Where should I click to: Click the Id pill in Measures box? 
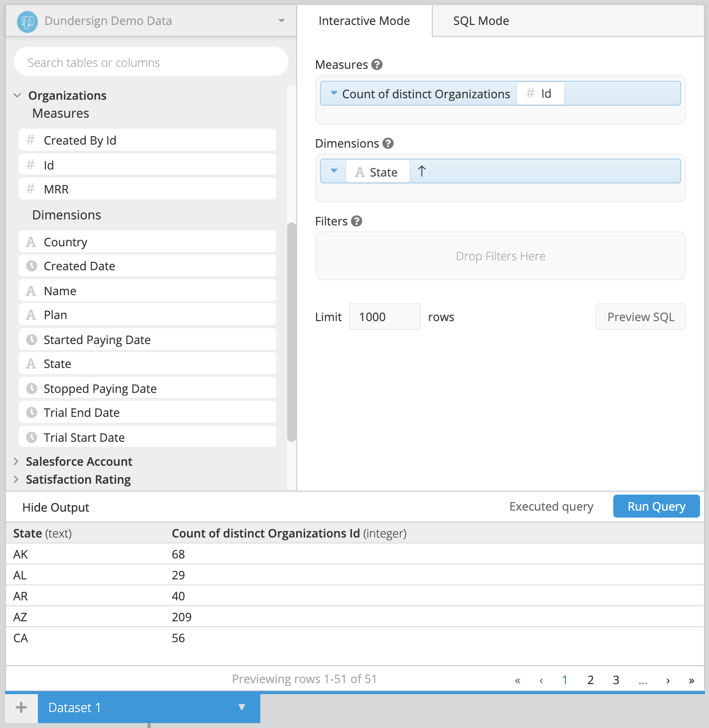540,93
